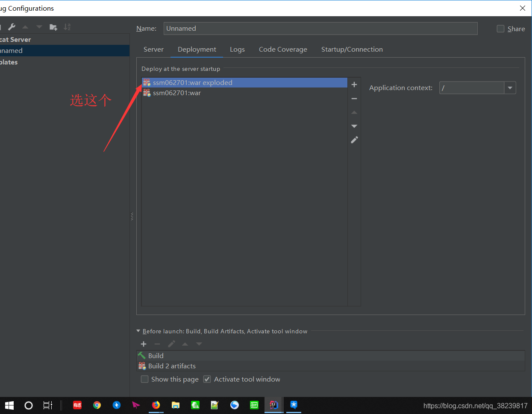Collapse the Before launch section

tap(138, 331)
